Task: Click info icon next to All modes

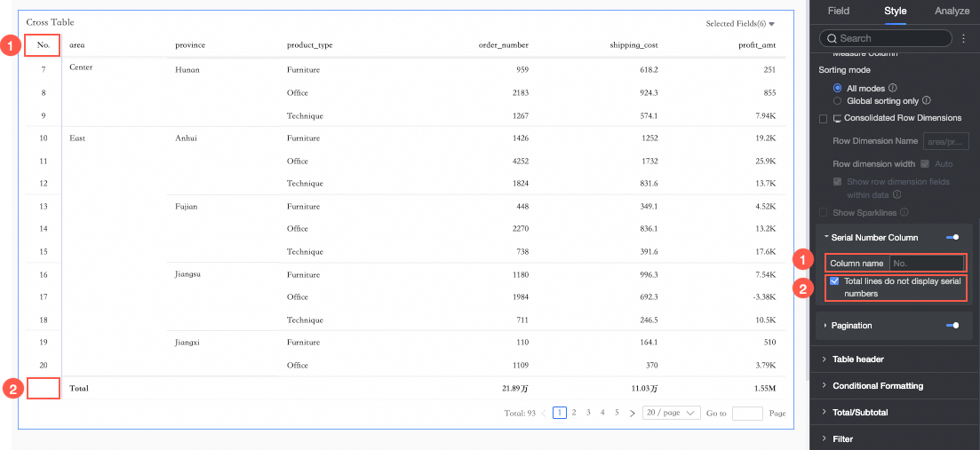Action: [893, 88]
